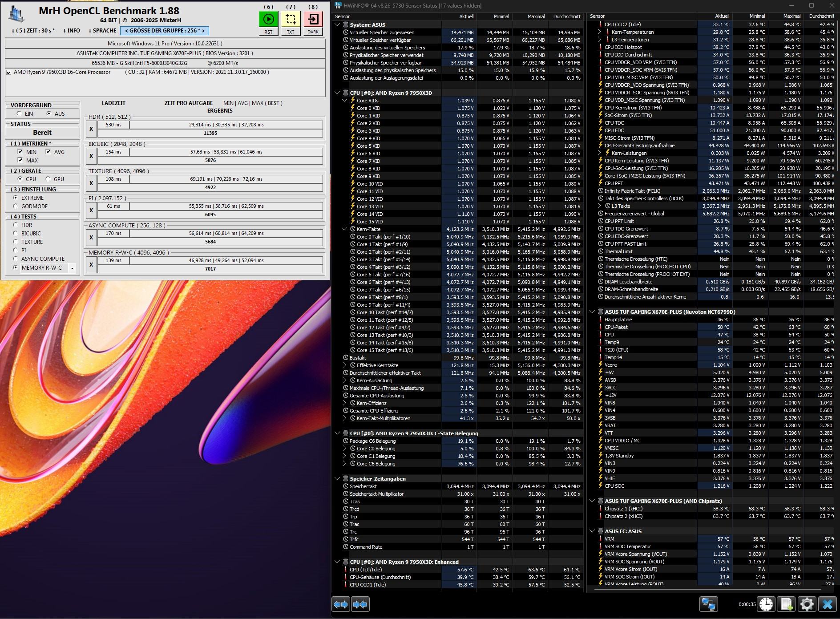Collapse the Core VIDs tree group

pos(344,101)
